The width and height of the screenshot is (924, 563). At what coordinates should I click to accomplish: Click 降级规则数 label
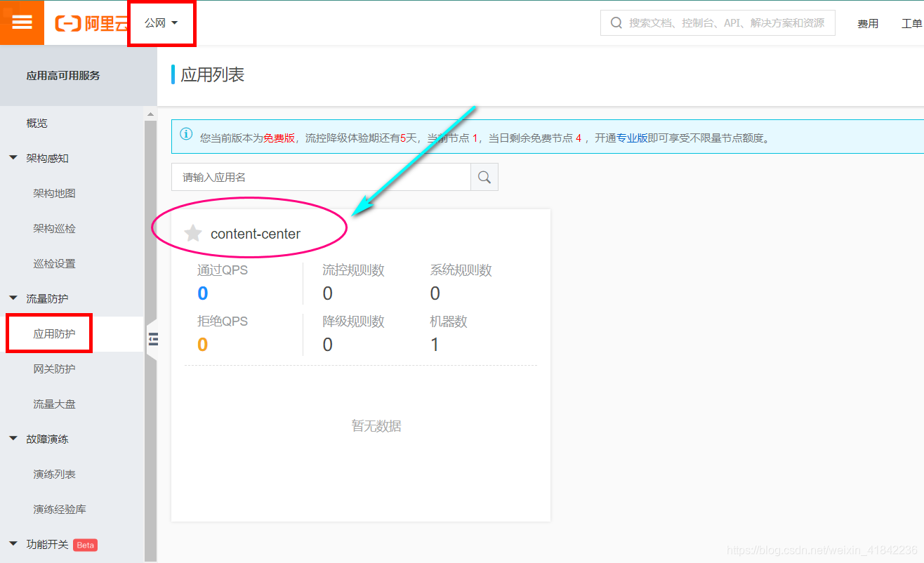[353, 322]
